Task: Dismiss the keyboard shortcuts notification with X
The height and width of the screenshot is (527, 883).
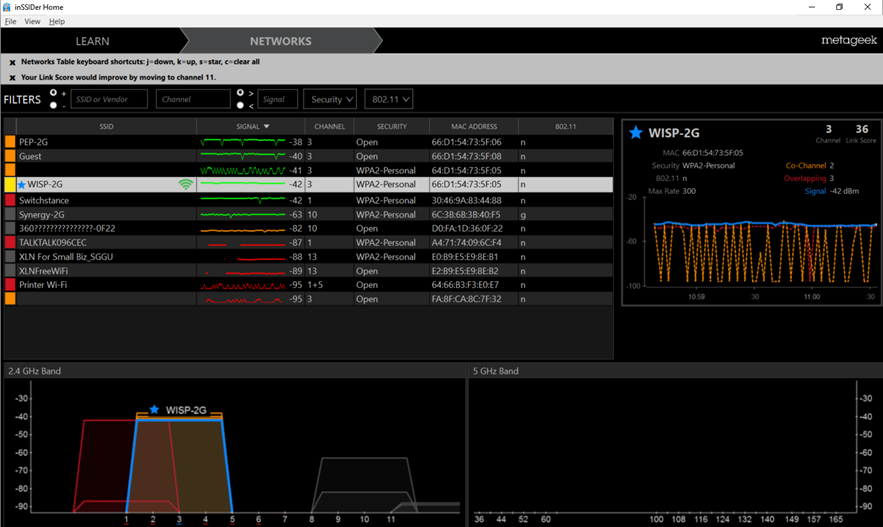Action: tap(12, 62)
